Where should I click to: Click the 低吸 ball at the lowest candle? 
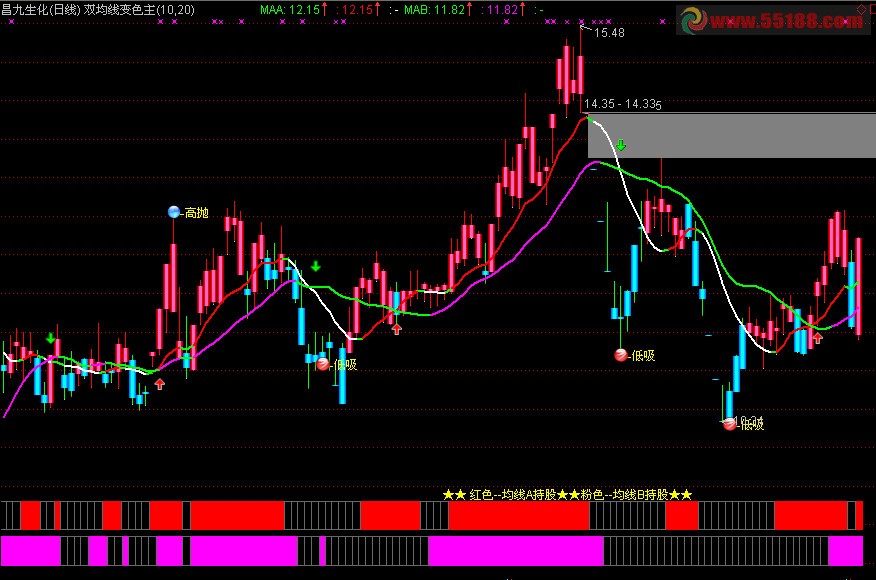click(730, 424)
